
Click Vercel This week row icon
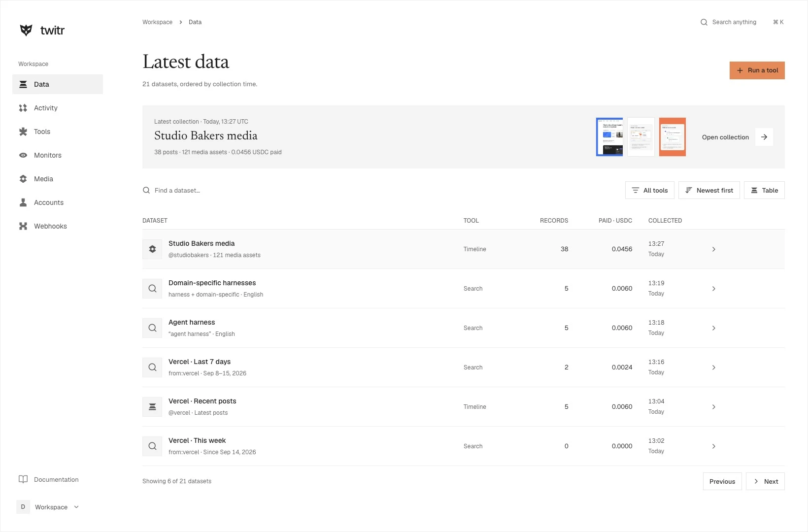[152, 446]
